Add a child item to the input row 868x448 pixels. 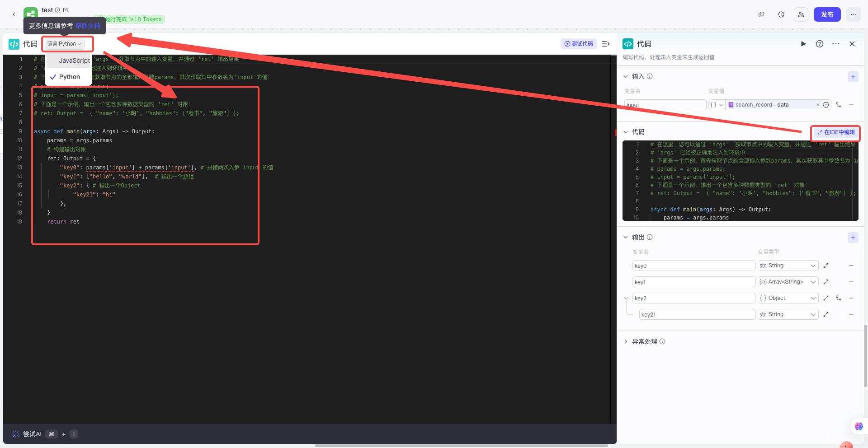click(839, 105)
